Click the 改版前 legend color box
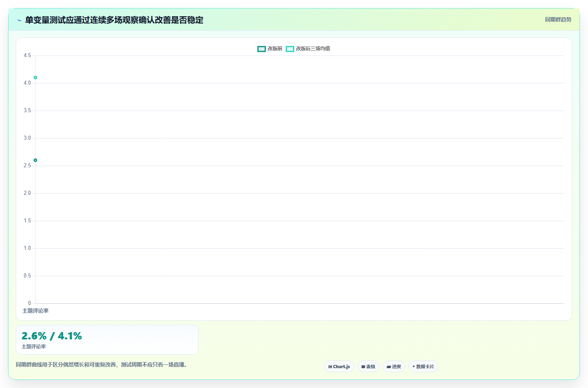 coord(261,49)
